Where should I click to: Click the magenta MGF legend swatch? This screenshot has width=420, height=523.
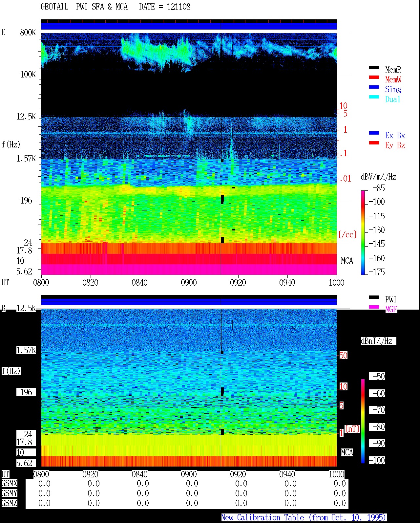pyautogui.click(x=374, y=307)
